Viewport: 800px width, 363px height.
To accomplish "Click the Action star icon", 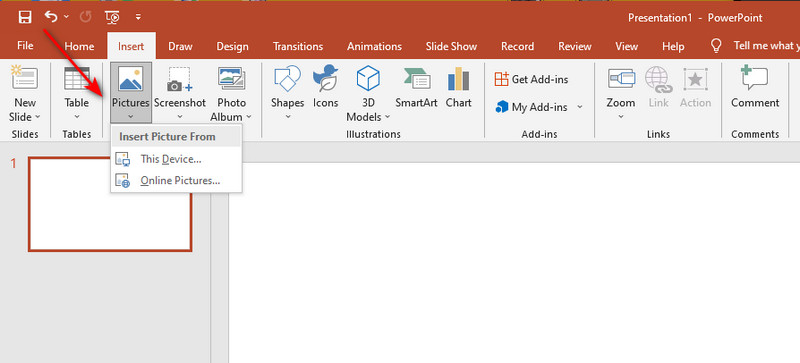I will coord(695,80).
